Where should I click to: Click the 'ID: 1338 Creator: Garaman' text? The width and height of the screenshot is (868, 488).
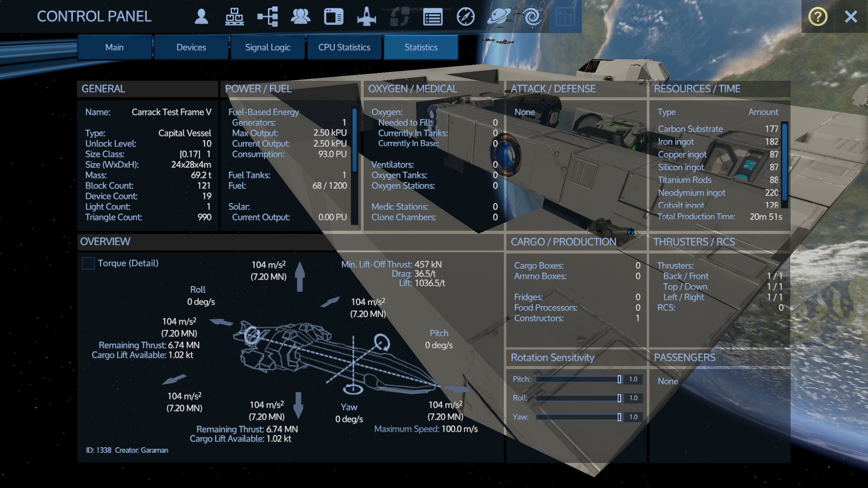point(127,450)
